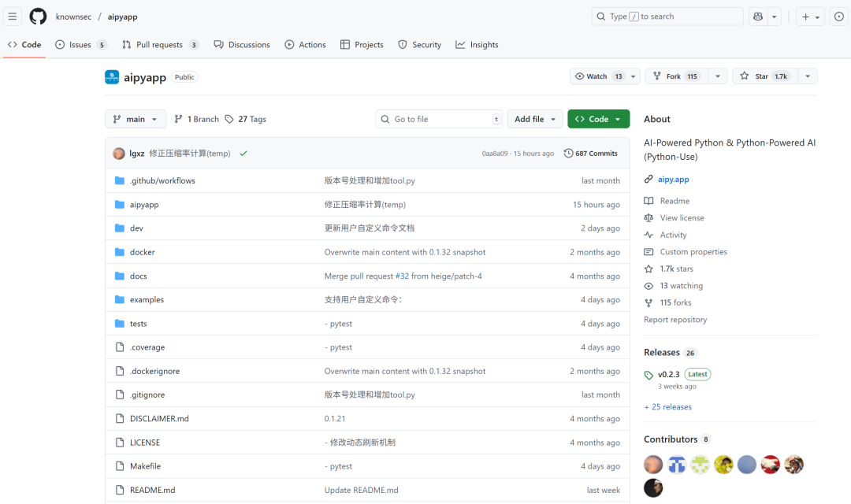This screenshot has width=851, height=504.
Task: Open the aipyapp folder in file list
Action: (x=144, y=205)
